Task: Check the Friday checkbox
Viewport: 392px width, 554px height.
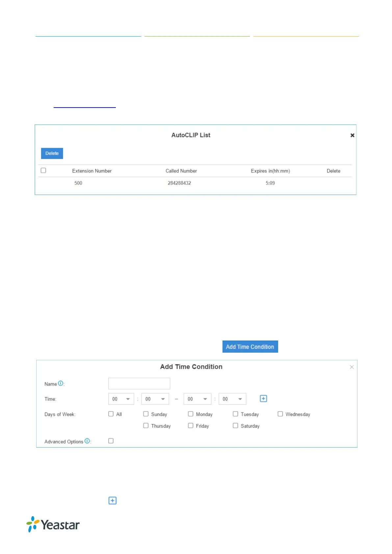Action: click(x=191, y=425)
